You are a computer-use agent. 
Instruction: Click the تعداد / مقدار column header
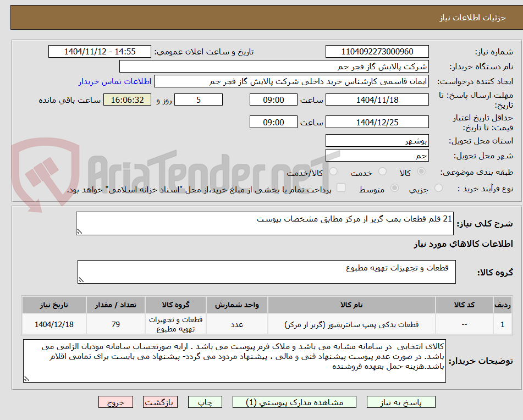pos(115,305)
